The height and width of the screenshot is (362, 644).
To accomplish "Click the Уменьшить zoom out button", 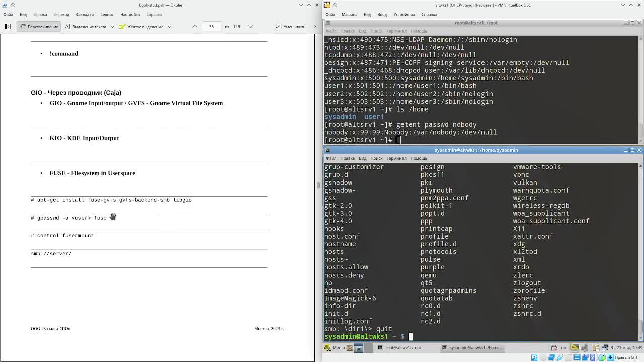I will pyautogui.click(x=291, y=26).
